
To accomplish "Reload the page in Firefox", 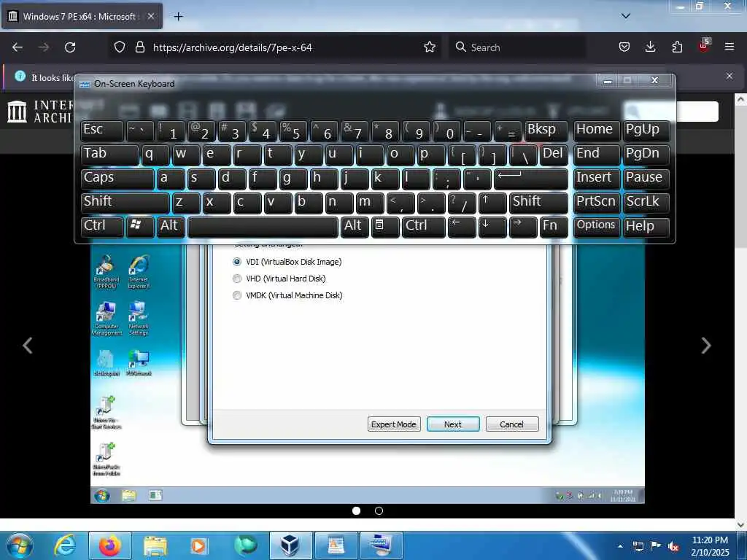I will coord(70,47).
